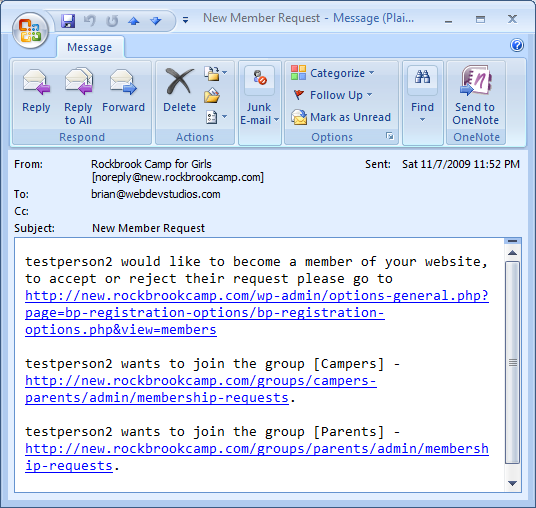The width and height of the screenshot is (536, 508).
Task: Click the Reply envelope icon
Action: pyautogui.click(x=36, y=82)
